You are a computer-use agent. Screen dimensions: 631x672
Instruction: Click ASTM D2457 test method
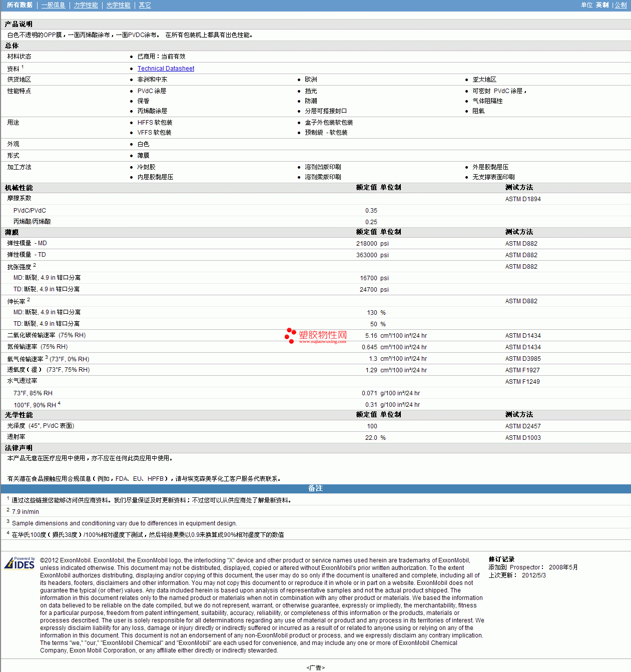click(523, 426)
